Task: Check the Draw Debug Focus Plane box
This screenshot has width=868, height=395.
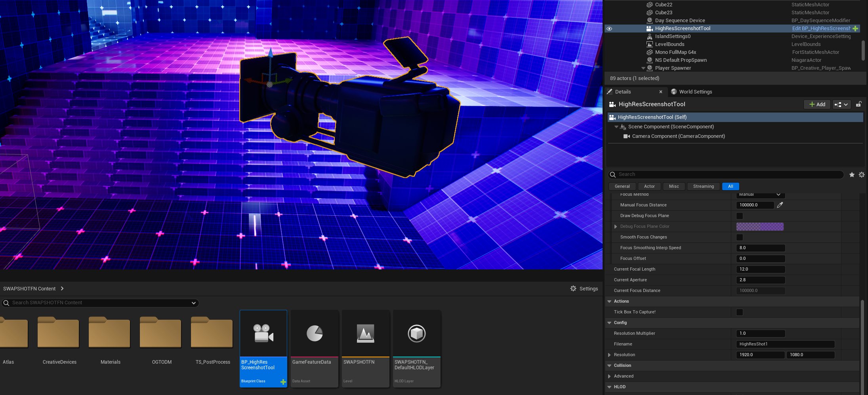Action: coord(740,216)
